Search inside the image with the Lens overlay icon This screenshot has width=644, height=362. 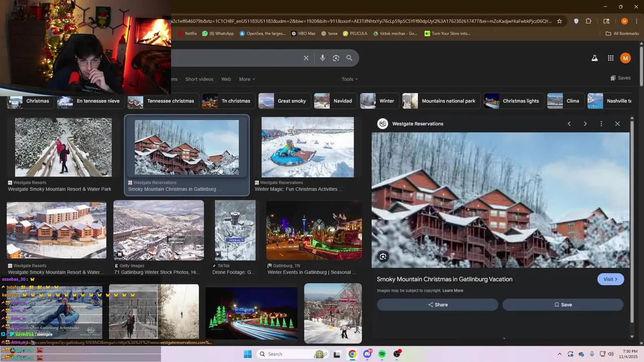383,257
